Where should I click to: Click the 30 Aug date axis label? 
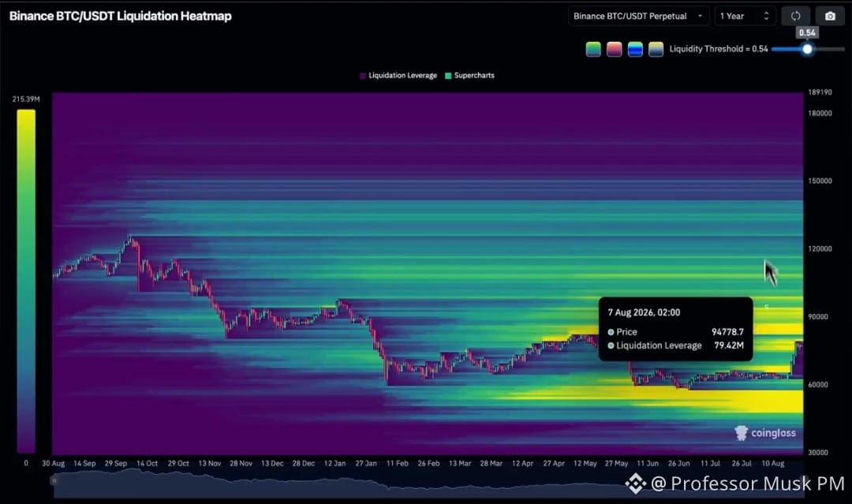pos(54,463)
